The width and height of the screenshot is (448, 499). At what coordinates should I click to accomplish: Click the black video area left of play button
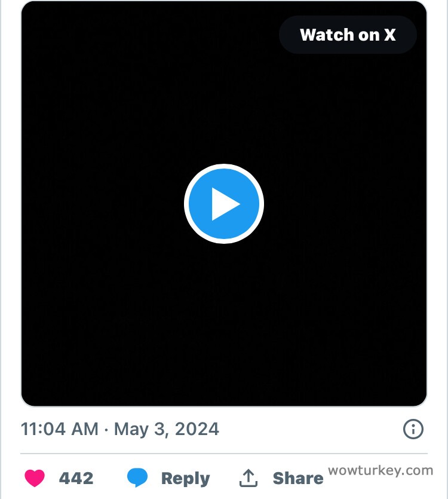[x=102, y=204]
